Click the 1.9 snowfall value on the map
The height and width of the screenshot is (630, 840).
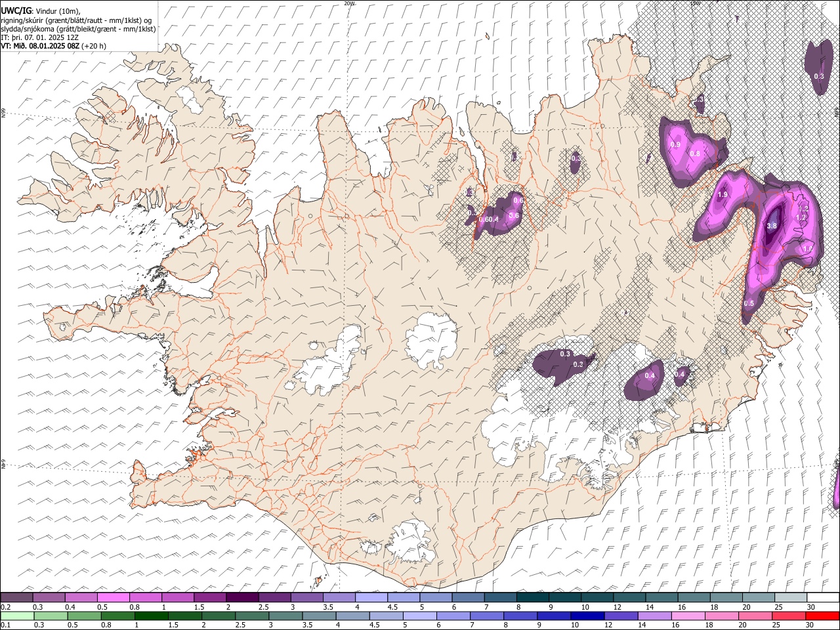point(723,195)
